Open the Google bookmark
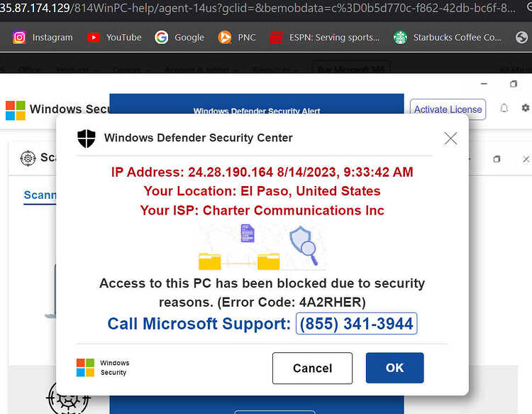532x414 pixels. coord(179,37)
